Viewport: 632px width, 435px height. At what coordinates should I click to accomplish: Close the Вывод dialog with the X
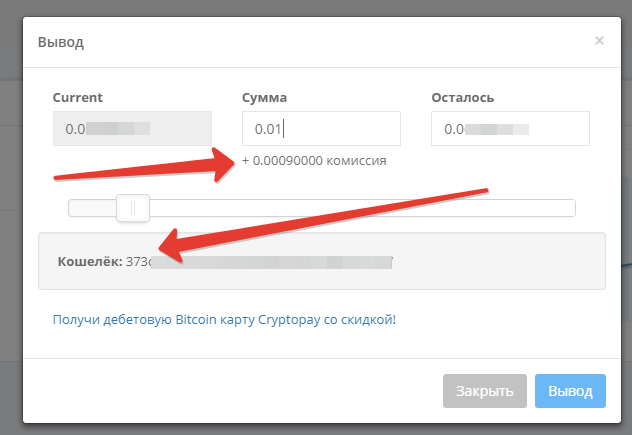point(599,41)
